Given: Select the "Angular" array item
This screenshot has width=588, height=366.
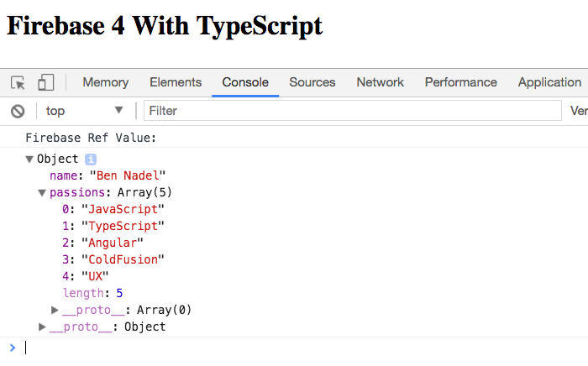Looking at the screenshot, I should [x=102, y=243].
